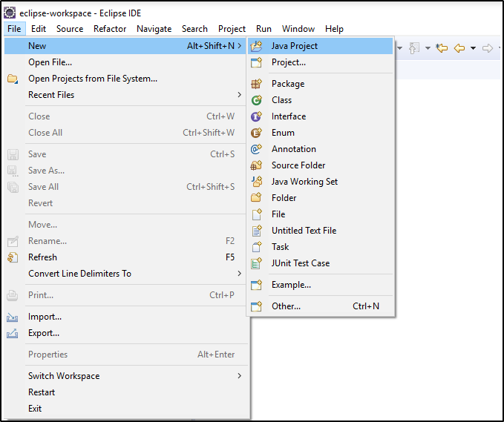Choose Package menu entry

(321, 84)
